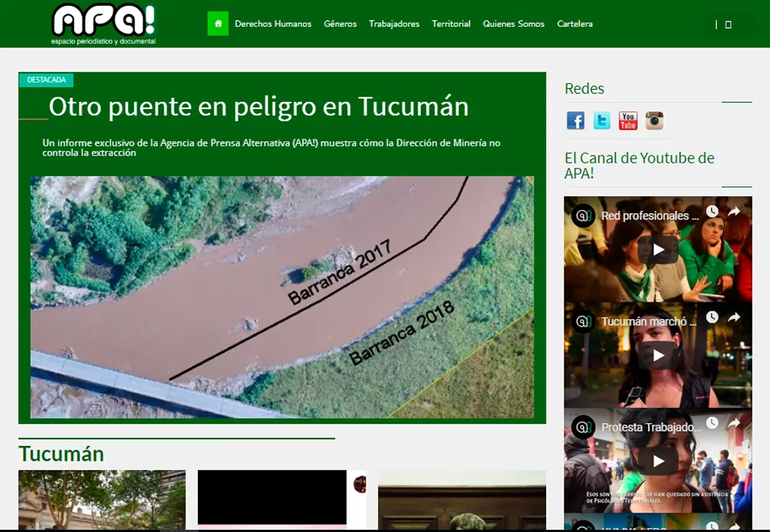Open the Territorial menu item
770x532 pixels.
(451, 24)
